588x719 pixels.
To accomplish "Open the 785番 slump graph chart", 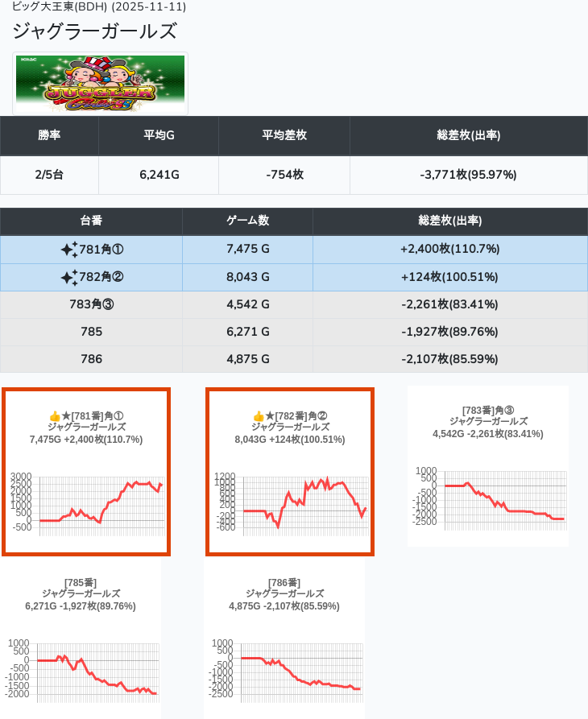I will 81,670.
